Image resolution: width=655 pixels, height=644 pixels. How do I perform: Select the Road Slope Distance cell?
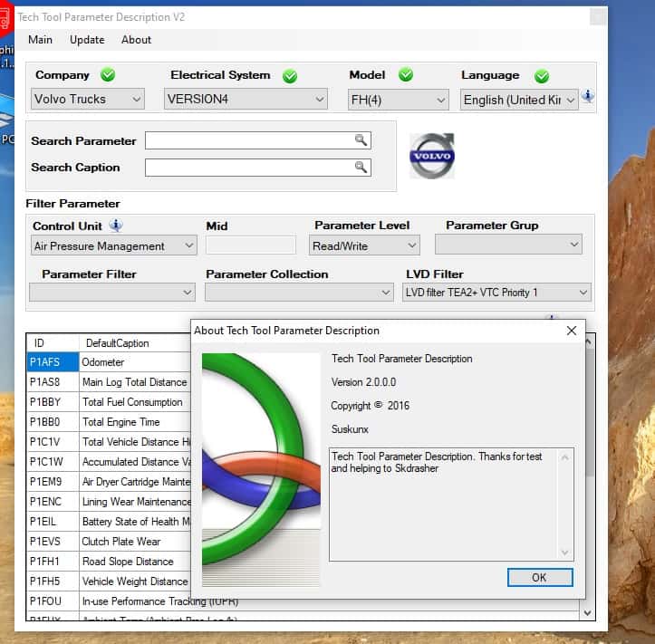[134, 561]
